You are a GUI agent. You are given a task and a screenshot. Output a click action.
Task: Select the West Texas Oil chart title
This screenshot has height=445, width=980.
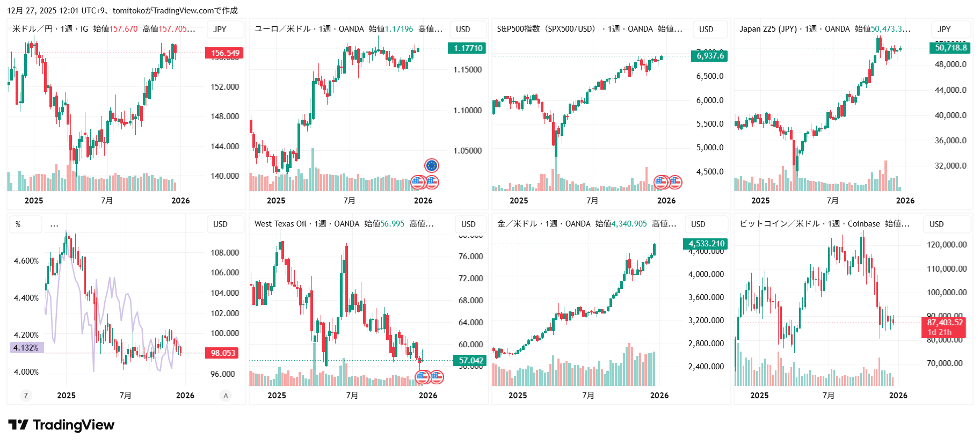tap(280, 224)
